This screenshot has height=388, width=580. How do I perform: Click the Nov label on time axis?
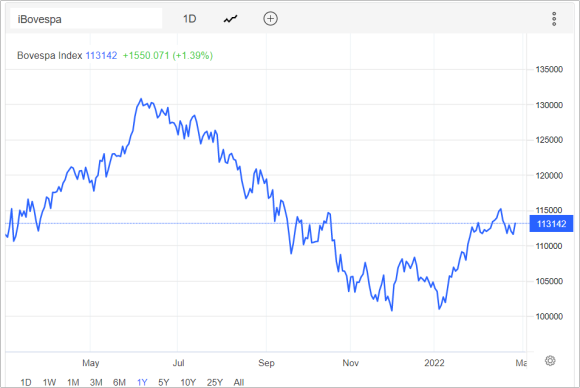tap(350, 363)
